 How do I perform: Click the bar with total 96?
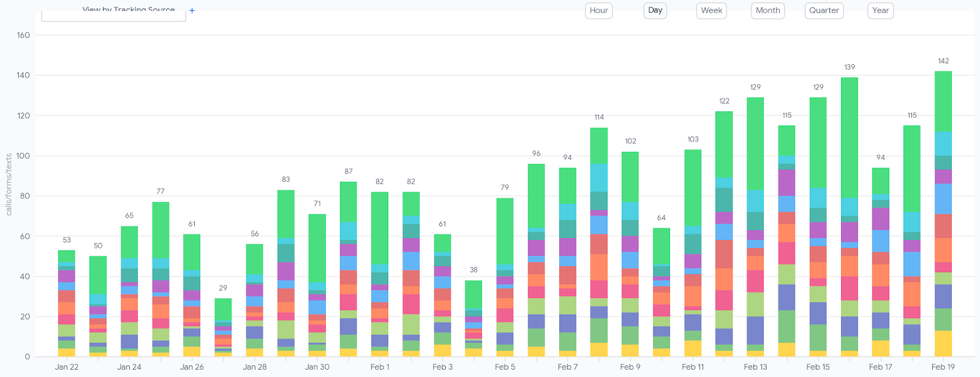[536, 260]
